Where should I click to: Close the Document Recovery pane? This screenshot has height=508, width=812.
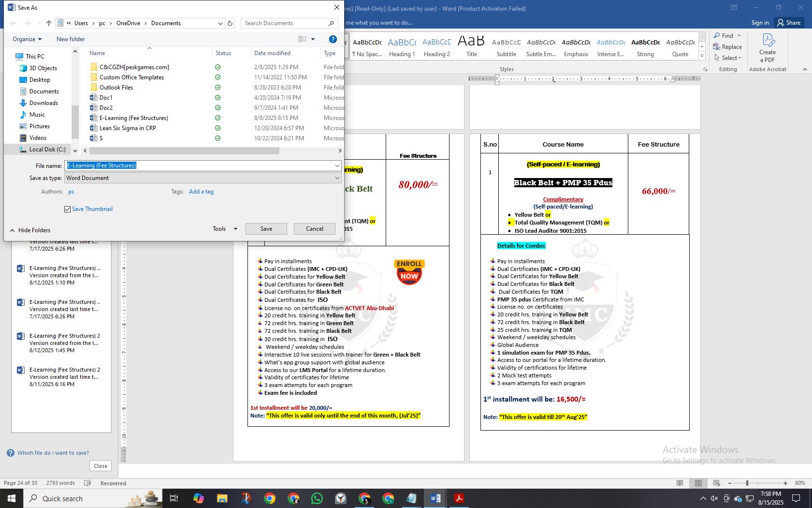[101, 466]
